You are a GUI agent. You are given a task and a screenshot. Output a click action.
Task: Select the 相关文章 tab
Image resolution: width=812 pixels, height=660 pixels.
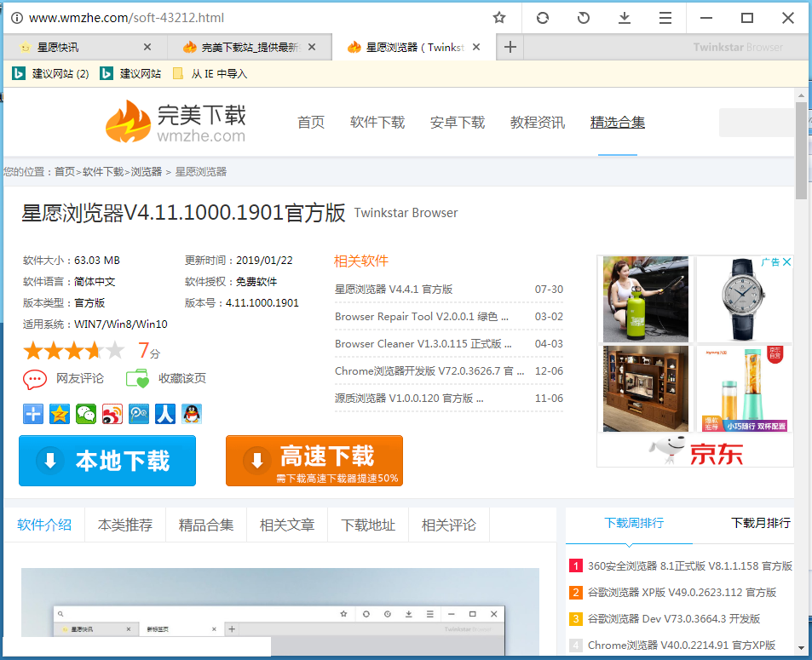[287, 525]
